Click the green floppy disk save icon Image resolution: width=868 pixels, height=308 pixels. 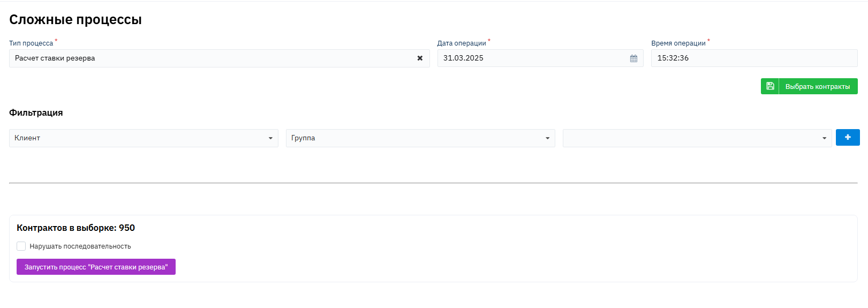click(770, 86)
